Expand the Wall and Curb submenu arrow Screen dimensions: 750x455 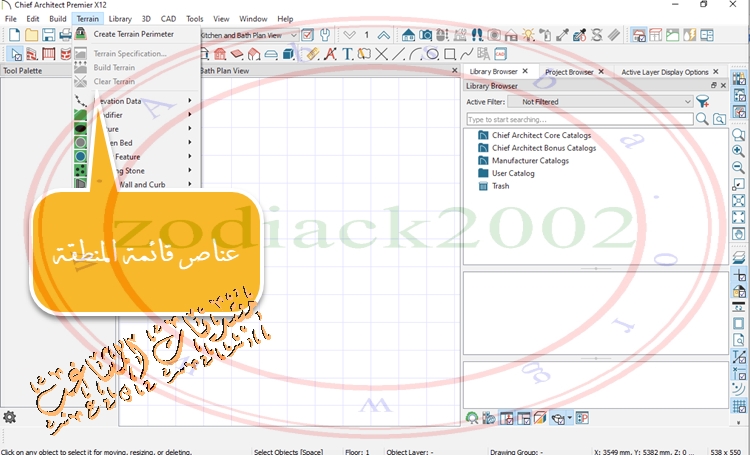[190, 184]
